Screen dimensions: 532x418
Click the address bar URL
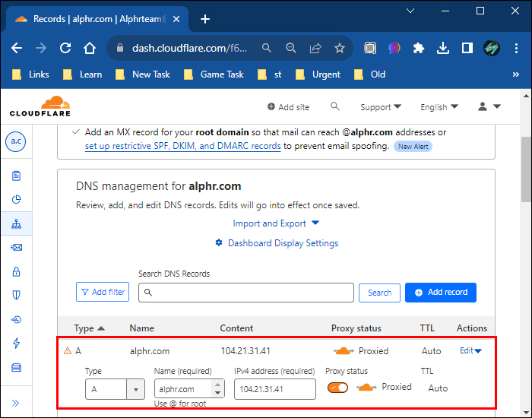click(x=189, y=48)
